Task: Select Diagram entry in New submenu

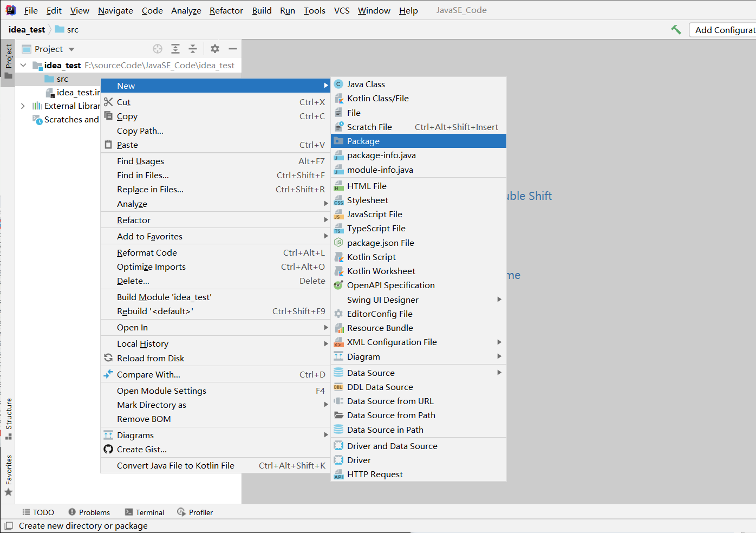Action: pos(419,356)
